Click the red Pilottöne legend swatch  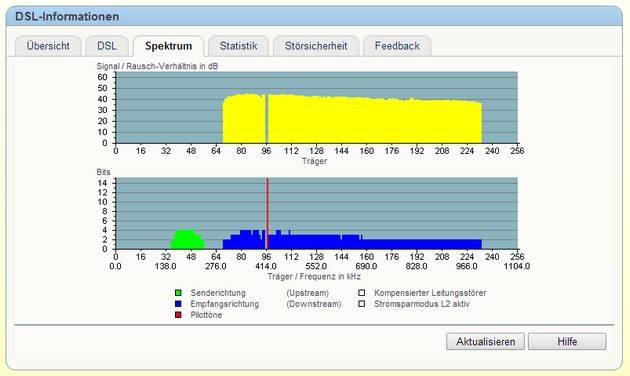click(178, 315)
